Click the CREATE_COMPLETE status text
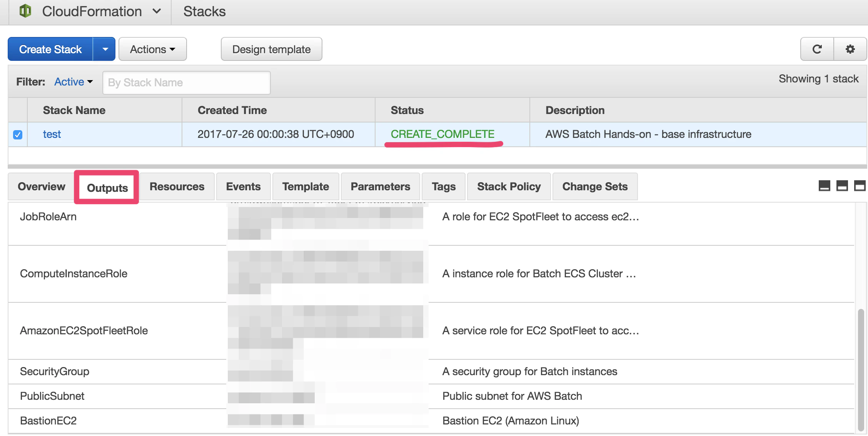The image size is (868, 436). pos(442,134)
